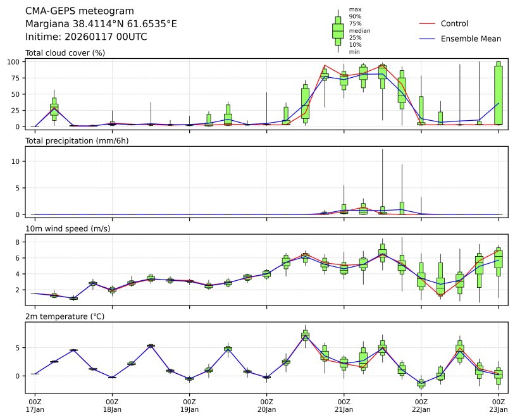The image size is (515, 420).
Task: Click the 00Z 17Jan x-axis label
Action: (35, 405)
